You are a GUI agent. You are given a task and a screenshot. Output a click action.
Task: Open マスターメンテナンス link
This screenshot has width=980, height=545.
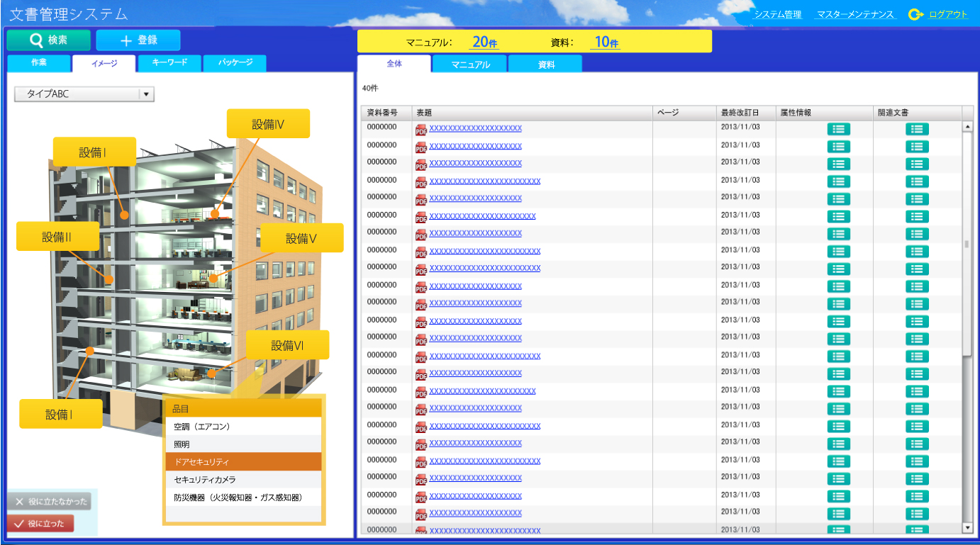pyautogui.click(x=856, y=15)
